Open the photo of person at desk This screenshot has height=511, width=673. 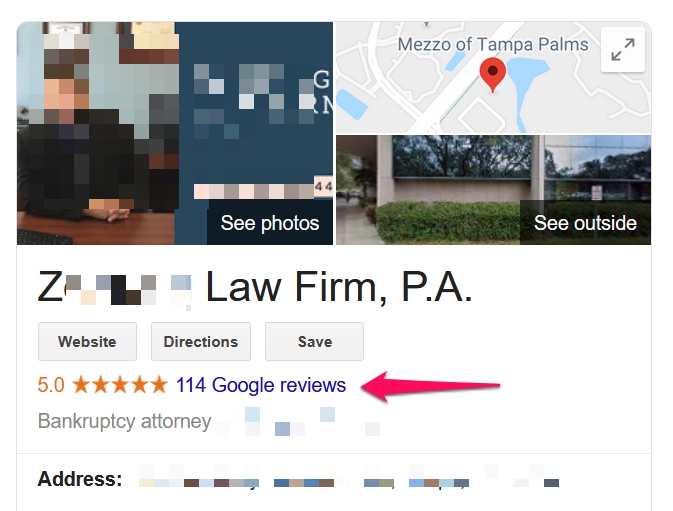point(96,133)
